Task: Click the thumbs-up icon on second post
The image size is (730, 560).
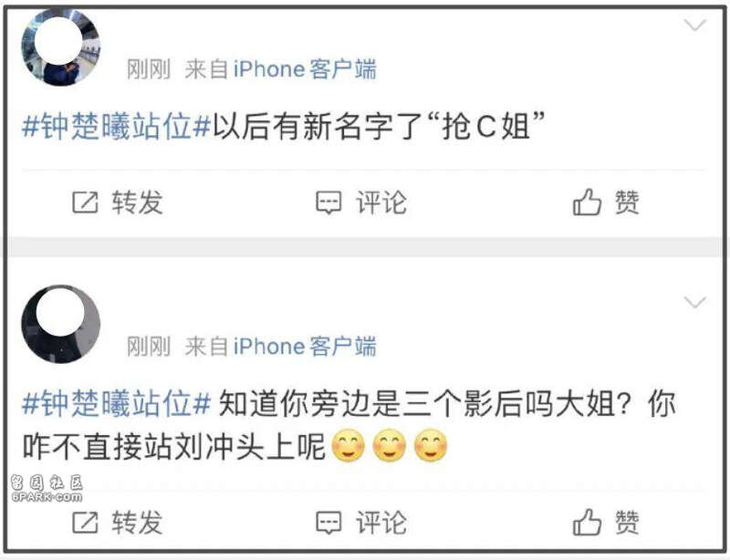Action: coord(587,522)
